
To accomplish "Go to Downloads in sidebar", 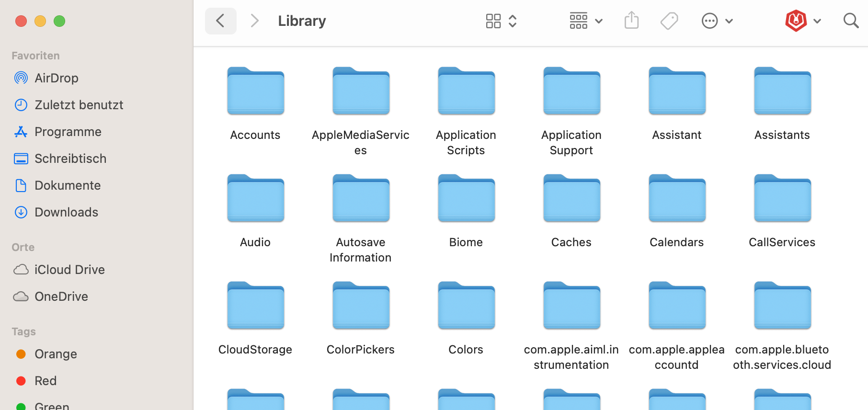I will coord(66,212).
